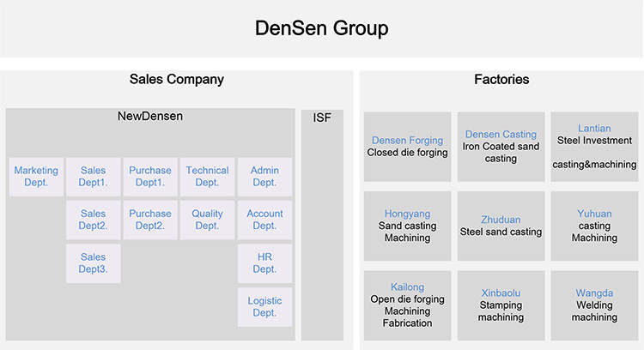Select the ISF column box
644x350 pixels.
click(x=322, y=223)
